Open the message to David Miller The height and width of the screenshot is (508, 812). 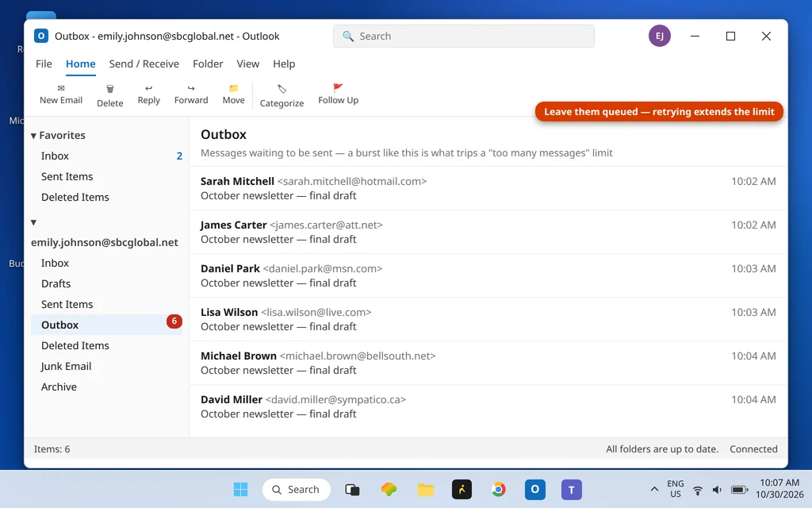coord(488,406)
